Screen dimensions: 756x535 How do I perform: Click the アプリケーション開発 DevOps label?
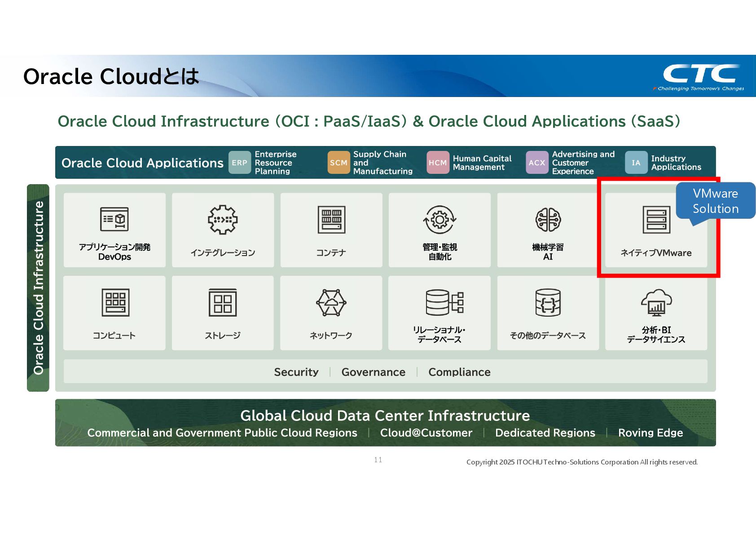click(114, 252)
